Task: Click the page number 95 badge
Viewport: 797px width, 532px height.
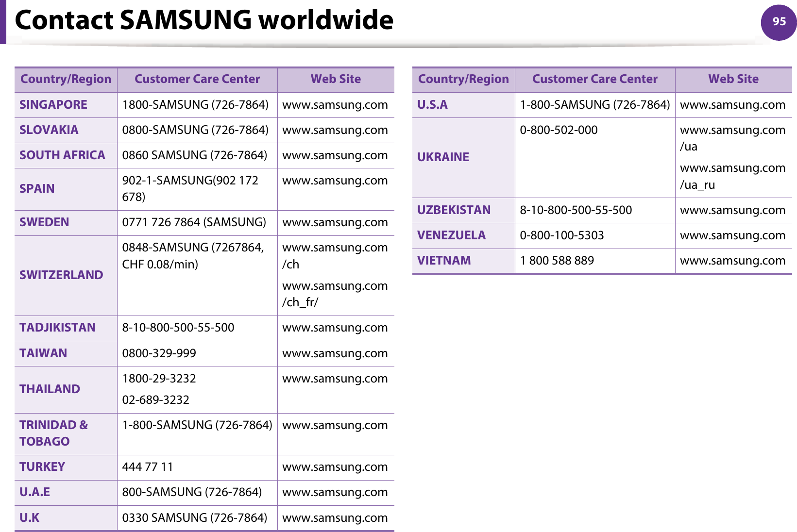Action: (x=779, y=22)
